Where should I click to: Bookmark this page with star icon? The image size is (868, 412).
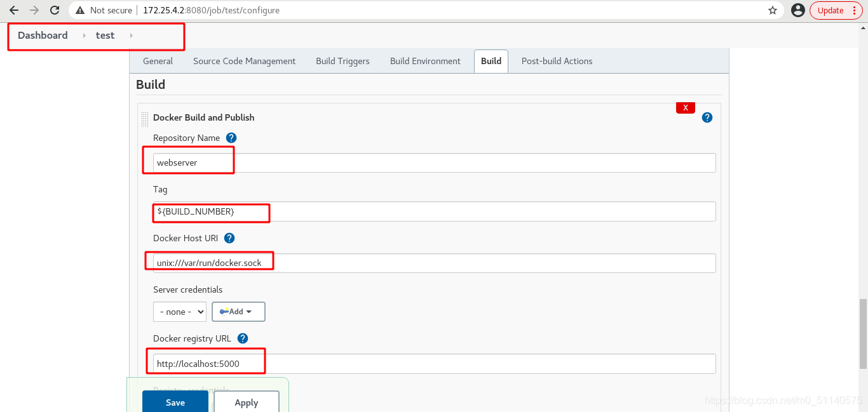(773, 10)
